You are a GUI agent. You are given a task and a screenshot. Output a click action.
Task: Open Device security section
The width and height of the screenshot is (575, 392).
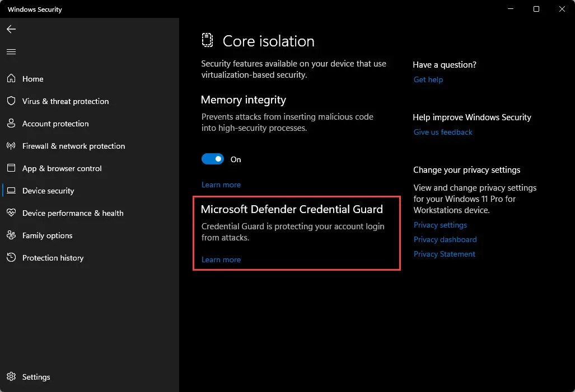pyautogui.click(x=48, y=191)
